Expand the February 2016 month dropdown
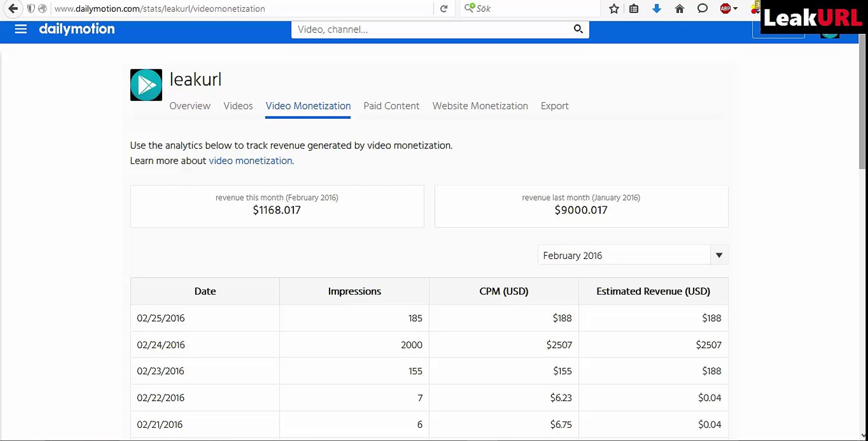 (719, 255)
